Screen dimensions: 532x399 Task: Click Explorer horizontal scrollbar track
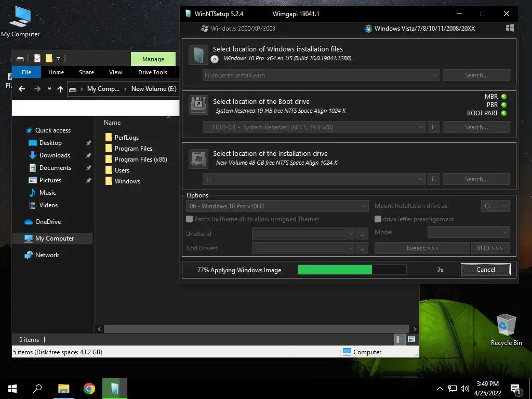(256, 329)
